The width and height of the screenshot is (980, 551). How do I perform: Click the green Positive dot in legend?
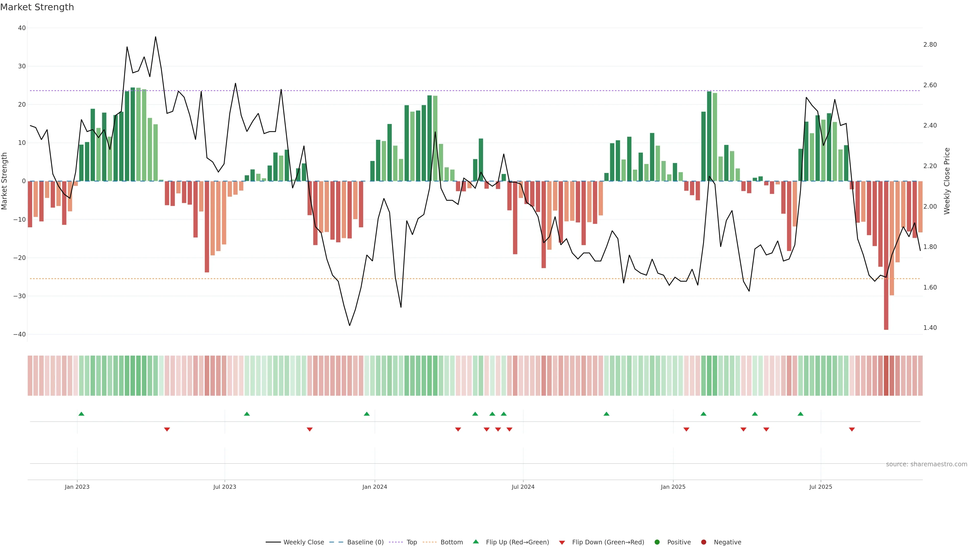(657, 542)
